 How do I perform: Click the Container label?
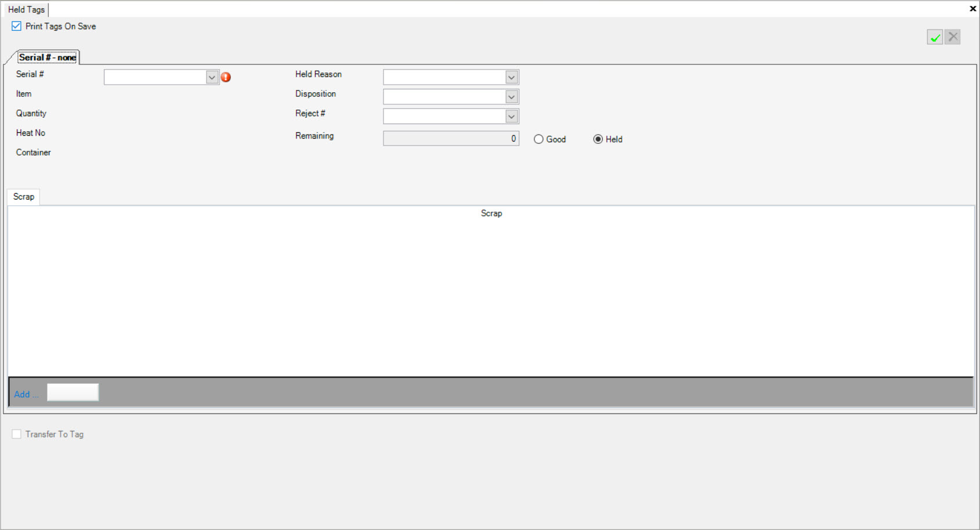pyautogui.click(x=33, y=153)
